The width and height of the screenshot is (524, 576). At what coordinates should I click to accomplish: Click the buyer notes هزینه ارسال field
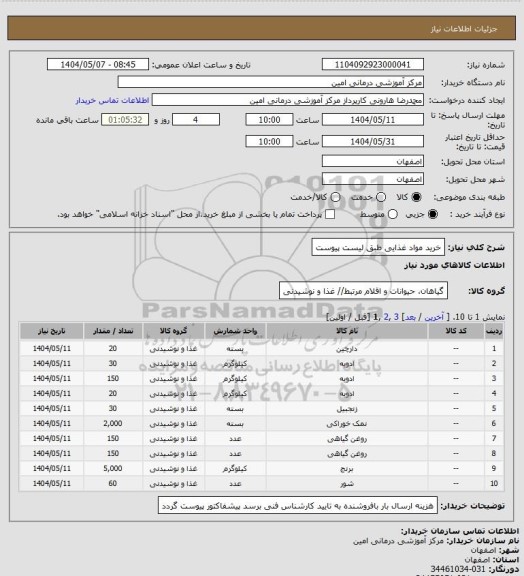coord(298,506)
